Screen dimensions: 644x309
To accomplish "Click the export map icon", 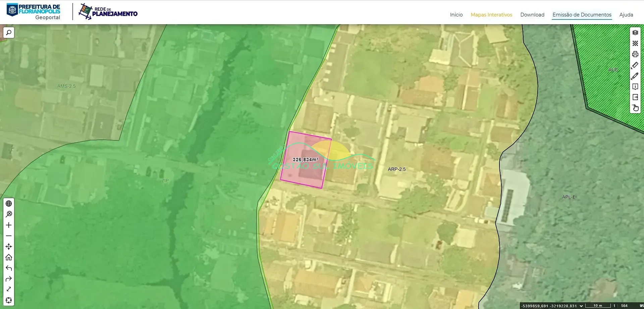I will pos(635,97).
